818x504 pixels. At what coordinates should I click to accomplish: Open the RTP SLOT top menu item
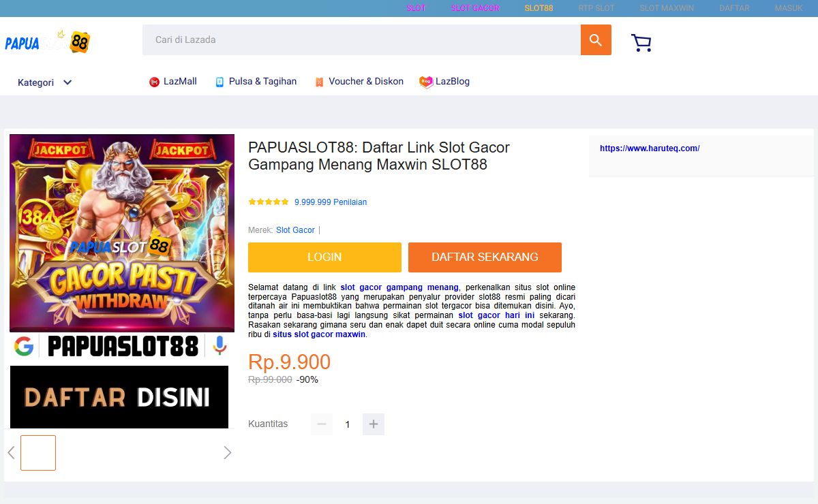click(x=596, y=8)
